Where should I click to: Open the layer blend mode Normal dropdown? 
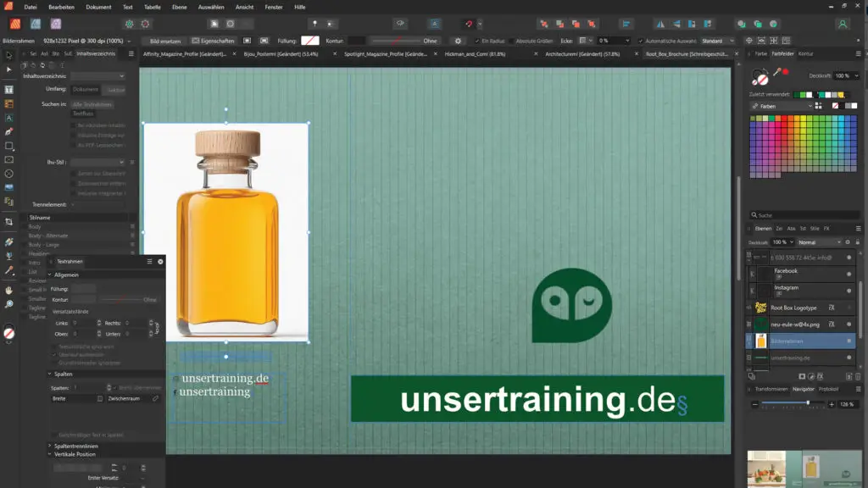point(820,242)
